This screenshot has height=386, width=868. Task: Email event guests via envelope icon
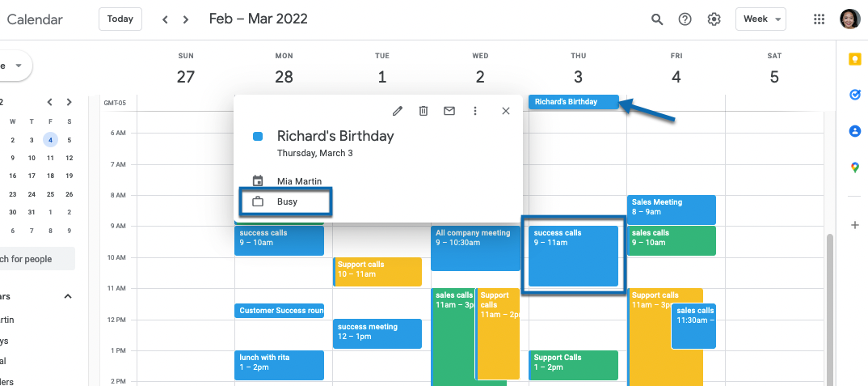point(449,111)
